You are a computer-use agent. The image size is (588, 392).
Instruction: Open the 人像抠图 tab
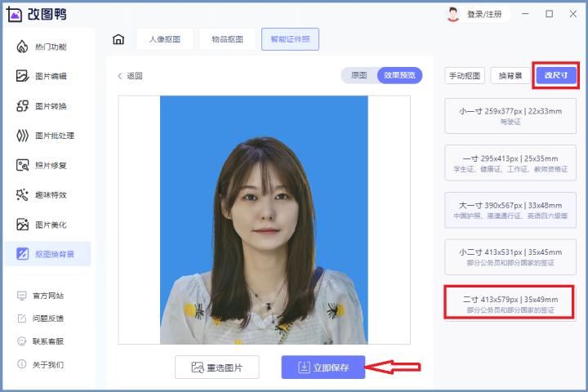tap(165, 39)
